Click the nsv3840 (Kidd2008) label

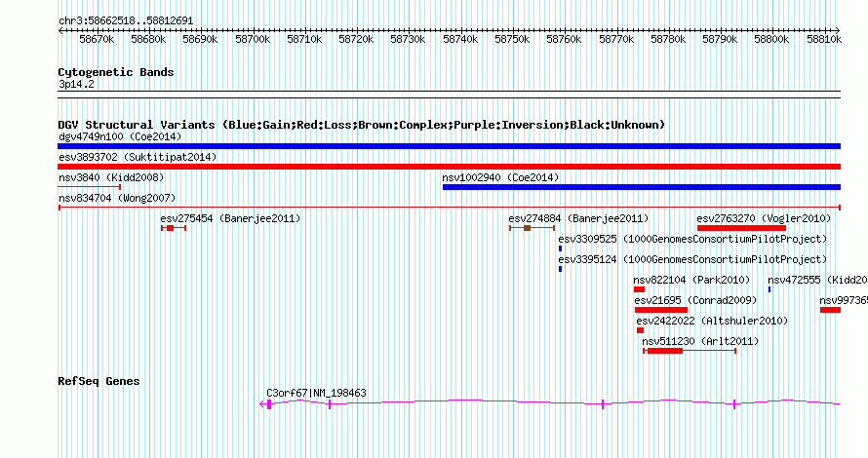pyautogui.click(x=111, y=177)
